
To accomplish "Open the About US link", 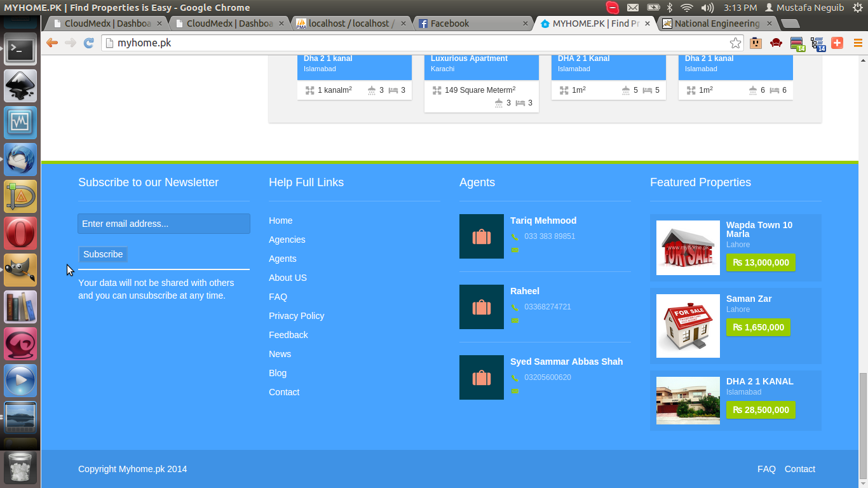I will coord(288,278).
